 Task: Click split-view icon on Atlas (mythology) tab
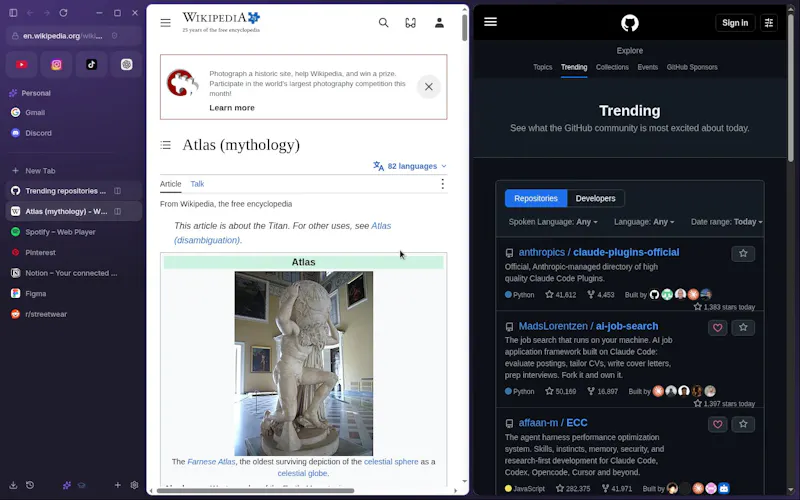click(117, 211)
